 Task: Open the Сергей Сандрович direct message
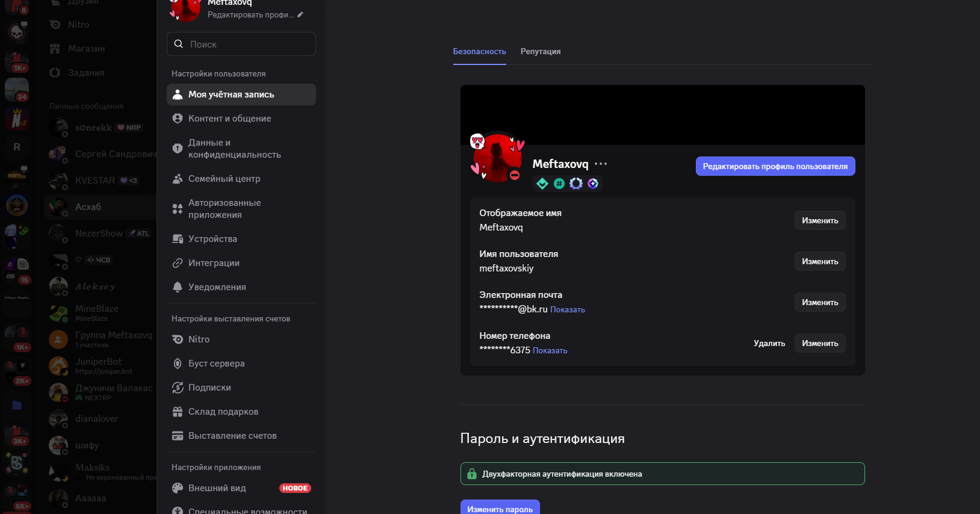click(x=100, y=154)
